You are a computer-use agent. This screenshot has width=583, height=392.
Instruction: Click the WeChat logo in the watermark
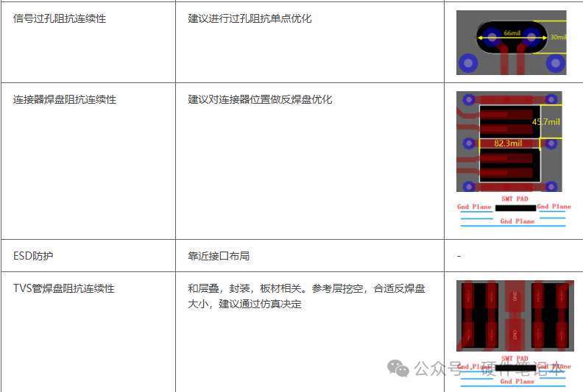(398, 368)
